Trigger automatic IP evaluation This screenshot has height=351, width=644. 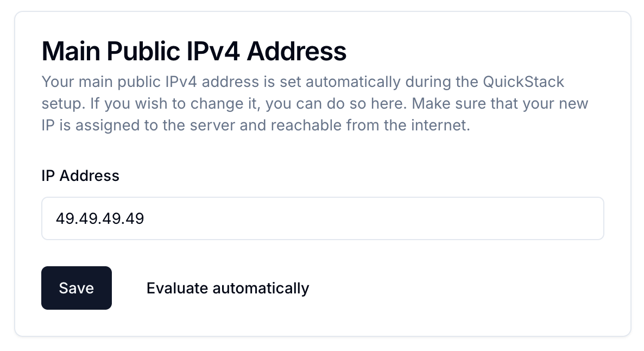click(x=228, y=288)
